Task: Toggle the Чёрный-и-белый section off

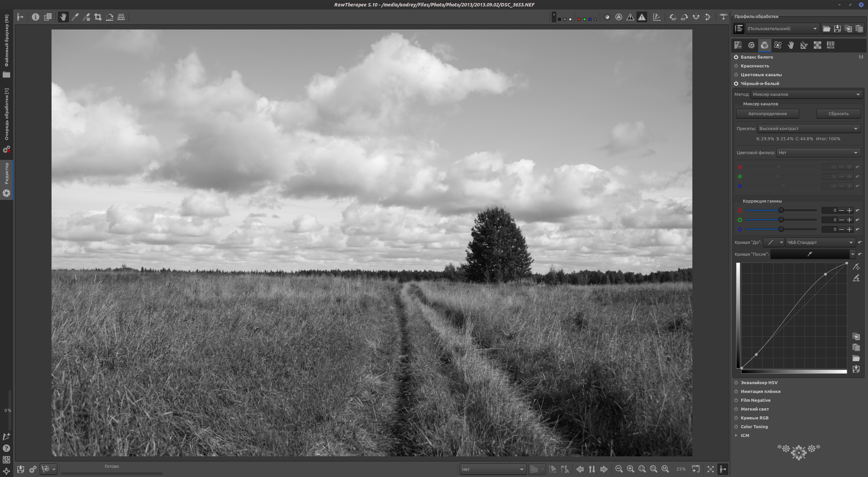Action: (x=736, y=83)
